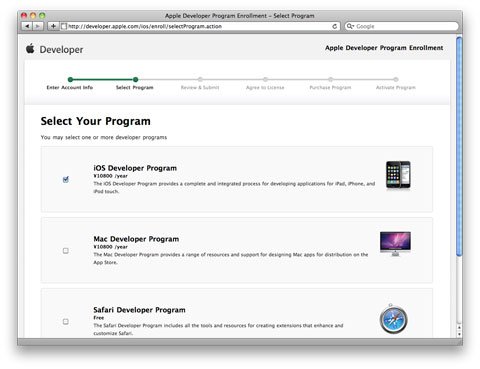Click the Apple logo next to Developer
The width and height of the screenshot is (480, 369).
30,49
